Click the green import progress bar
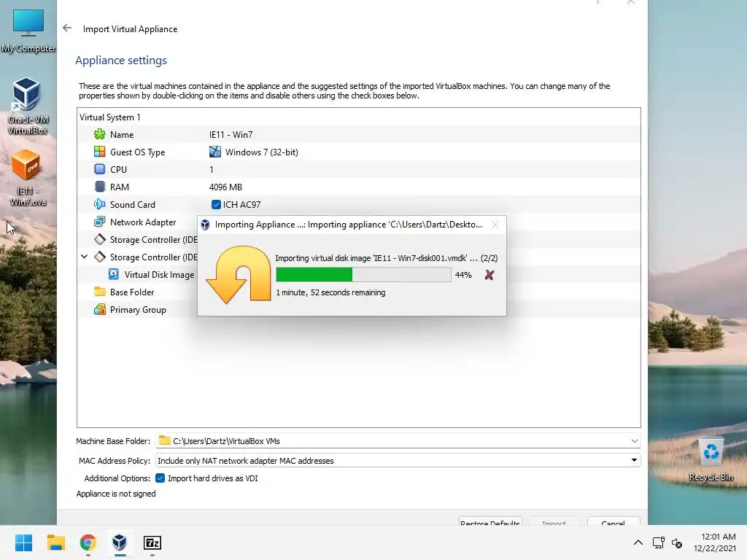747x560 pixels. [363, 275]
